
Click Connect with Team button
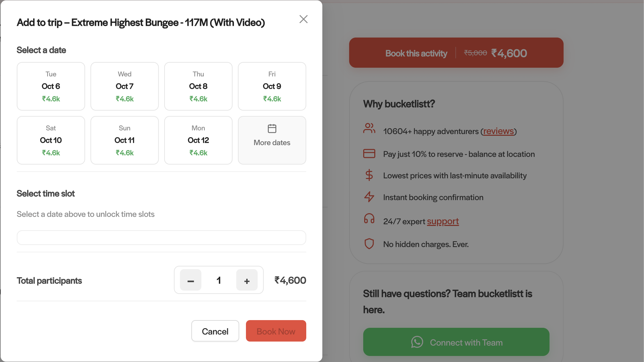coord(456,342)
